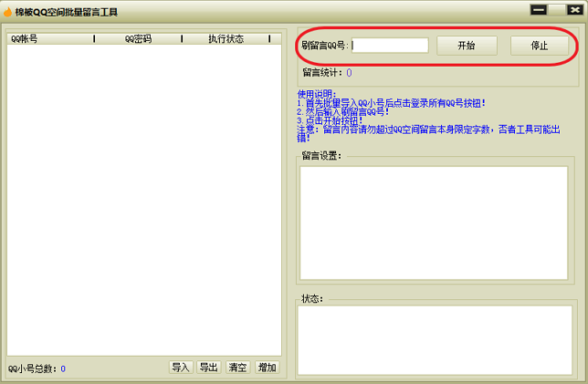
Task: Click inside the 状态 log box
Action: coord(435,340)
